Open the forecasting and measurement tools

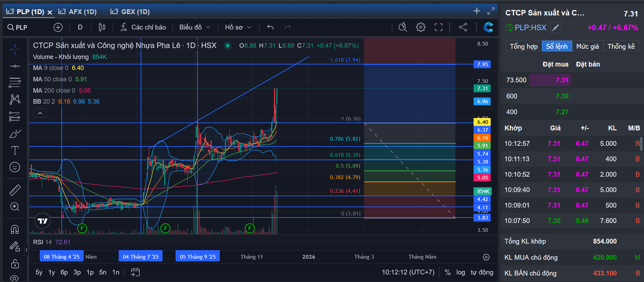[x=15, y=117]
